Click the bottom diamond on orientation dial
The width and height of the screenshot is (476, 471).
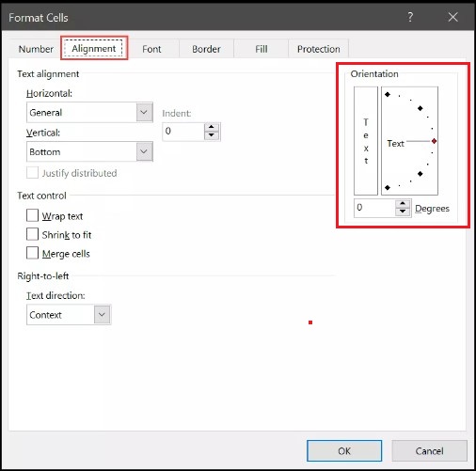coord(388,188)
